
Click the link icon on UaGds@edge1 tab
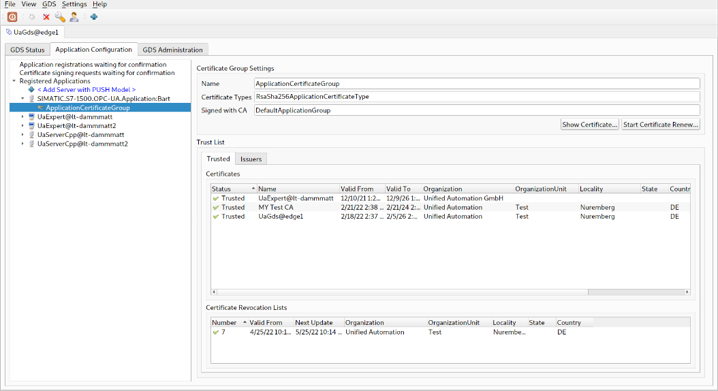(x=9, y=32)
